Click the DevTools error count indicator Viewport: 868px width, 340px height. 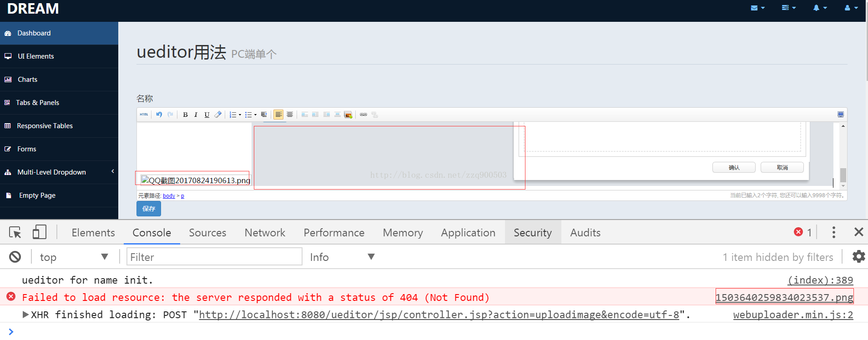tap(803, 232)
